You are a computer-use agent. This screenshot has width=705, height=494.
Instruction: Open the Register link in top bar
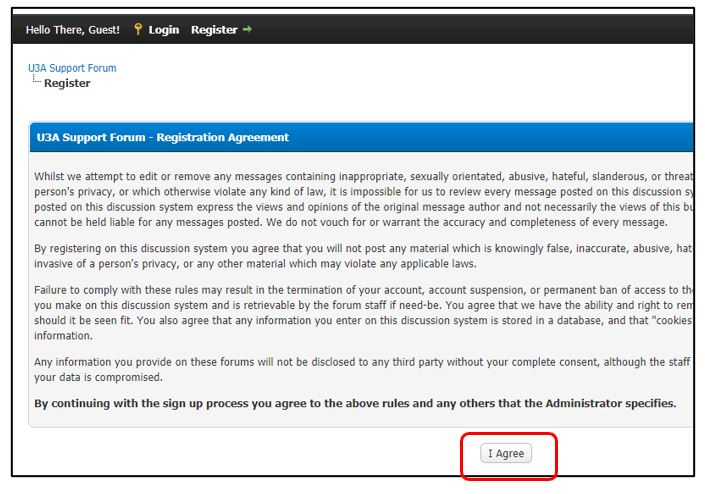214,30
